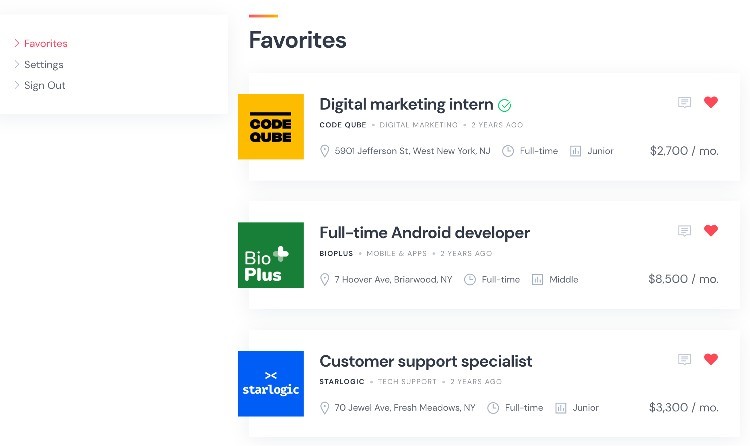Viewport: 750px width, 446px height.
Task: Remove Full-time Android developer from favorites
Action: [x=711, y=231]
